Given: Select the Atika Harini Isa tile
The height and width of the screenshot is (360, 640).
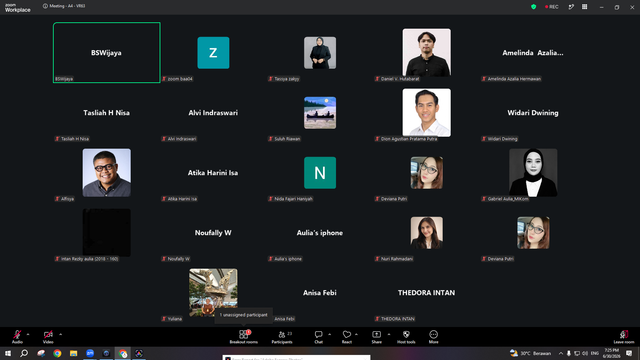Looking at the screenshot, I should click(213, 173).
